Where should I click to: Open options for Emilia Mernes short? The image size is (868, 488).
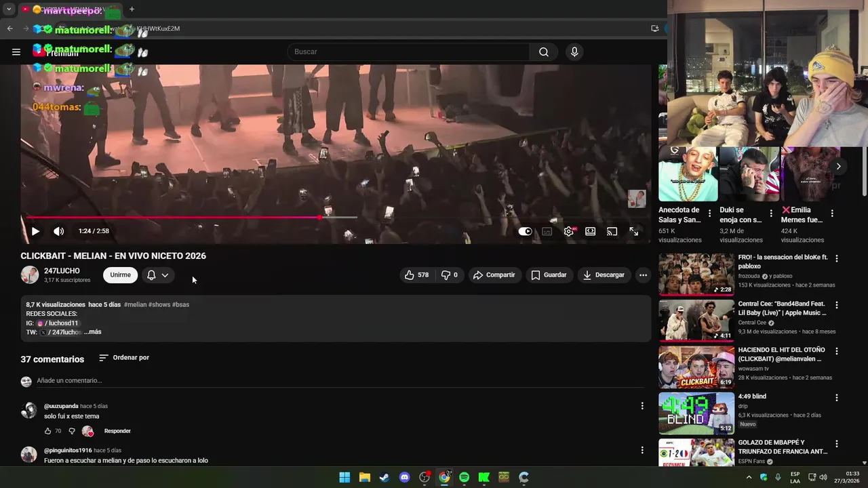point(832,213)
